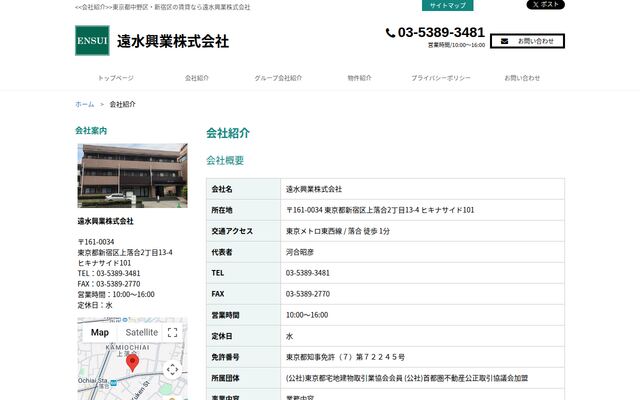
Task: Switch the map to Map view
Action: tap(100, 333)
